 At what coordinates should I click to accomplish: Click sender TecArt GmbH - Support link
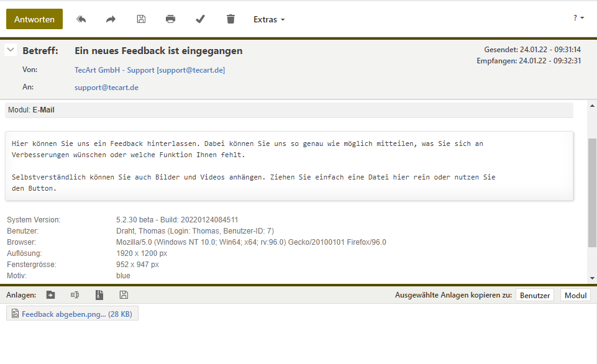149,70
